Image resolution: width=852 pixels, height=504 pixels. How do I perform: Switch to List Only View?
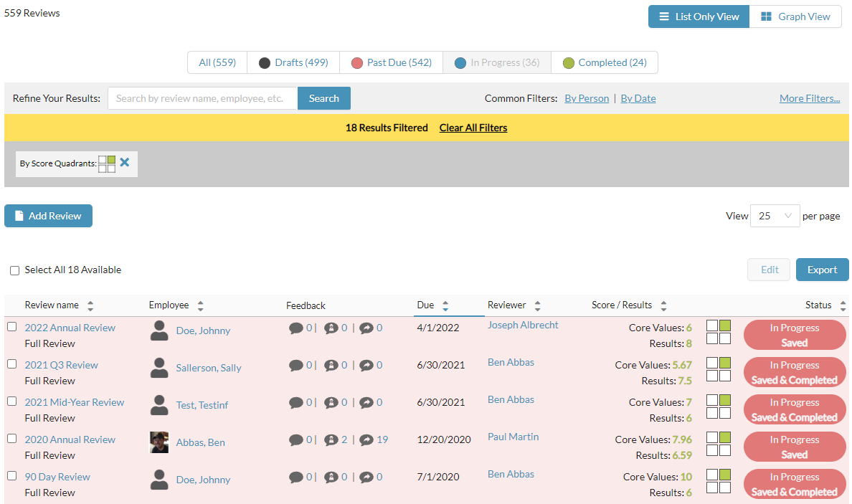[699, 16]
